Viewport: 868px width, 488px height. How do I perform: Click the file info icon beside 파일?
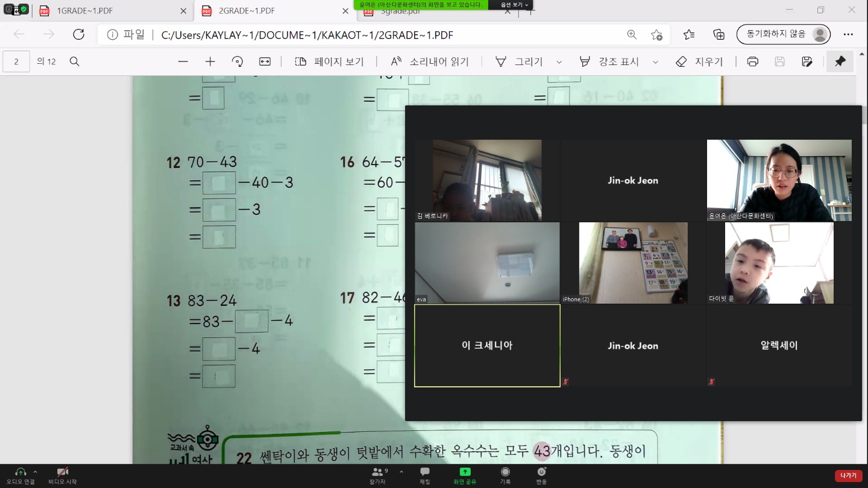[x=112, y=34]
